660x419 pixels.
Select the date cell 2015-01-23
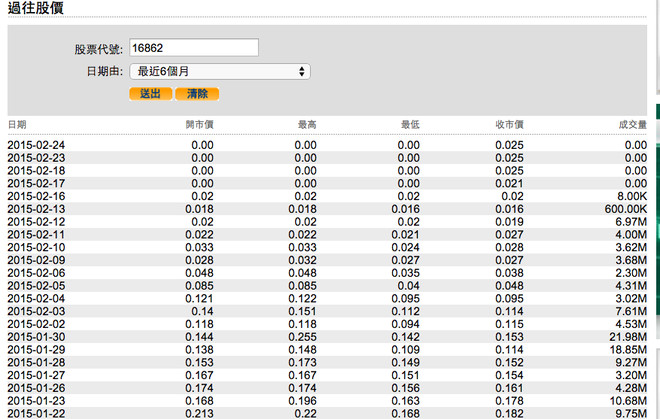[x=36, y=401]
